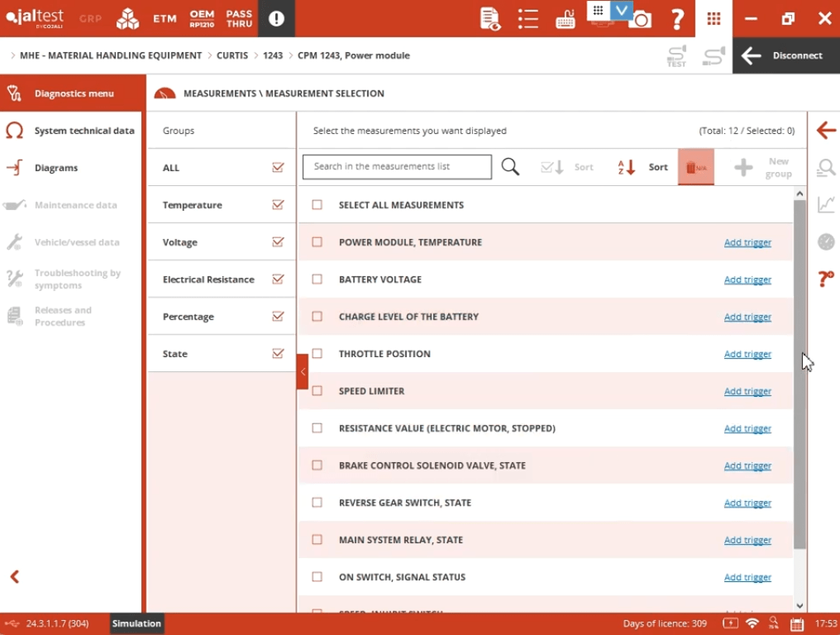Toggle the Temperature group checkbox
The width and height of the screenshot is (840, 635).
[x=278, y=205]
